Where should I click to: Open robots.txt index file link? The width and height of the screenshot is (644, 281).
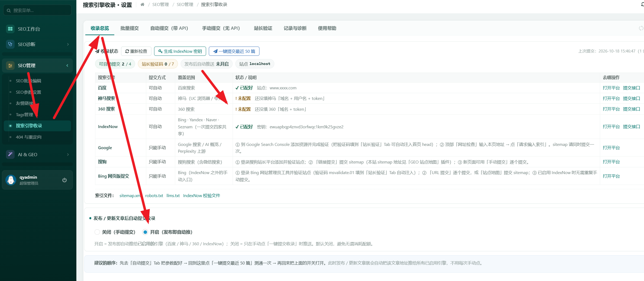click(x=154, y=195)
